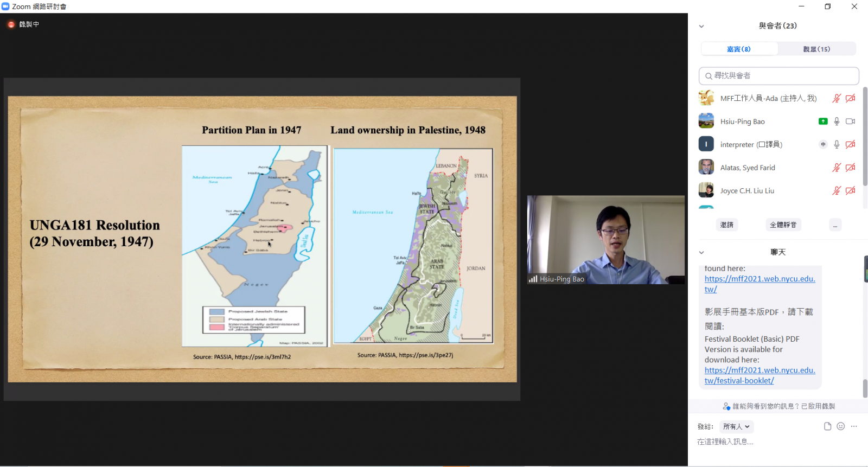Toggle Alatas, Syed Farid's muted microphone
Image resolution: width=868 pixels, height=467 pixels.
point(837,168)
